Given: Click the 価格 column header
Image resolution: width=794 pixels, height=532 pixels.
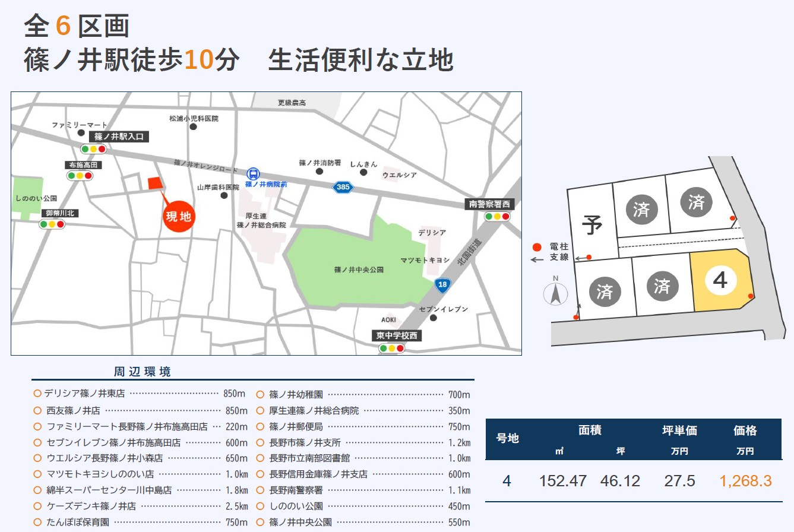Looking at the screenshot, I should tap(745, 431).
